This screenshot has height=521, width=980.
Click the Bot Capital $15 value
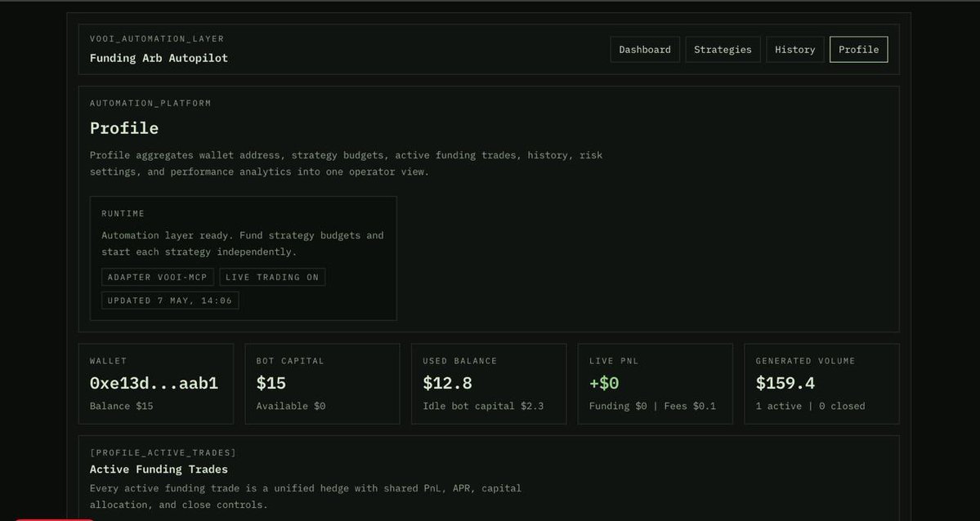271,383
